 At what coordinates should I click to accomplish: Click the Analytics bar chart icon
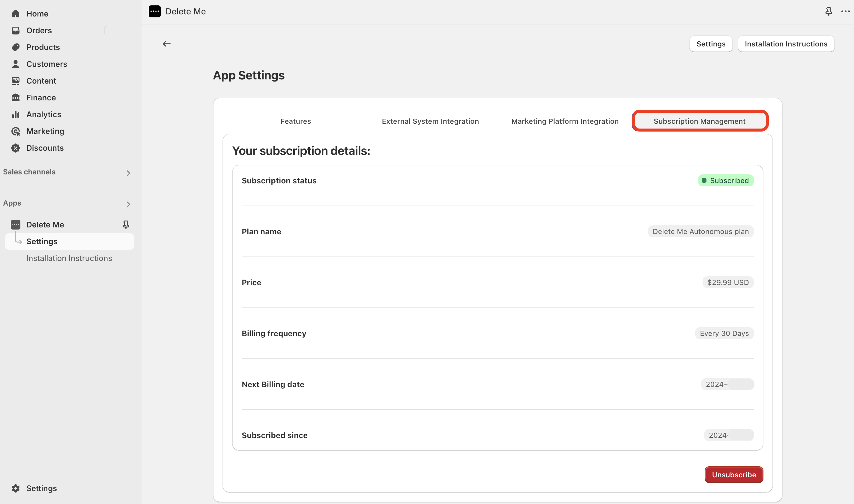[15, 114]
